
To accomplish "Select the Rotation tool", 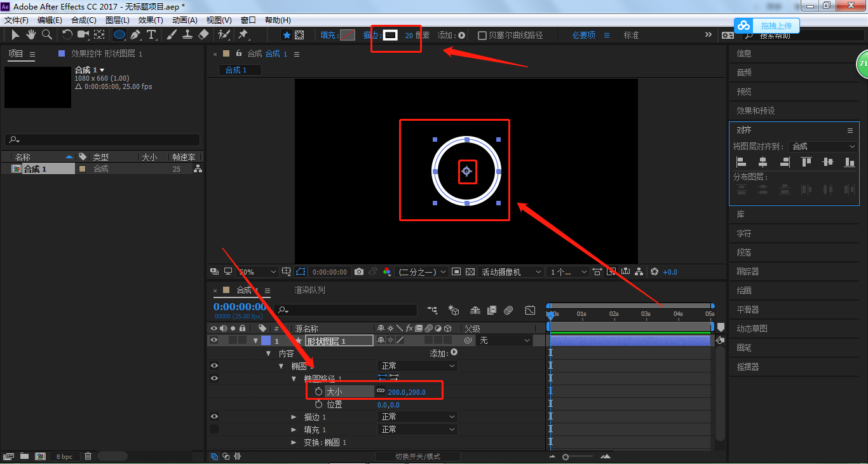I will coord(67,35).
